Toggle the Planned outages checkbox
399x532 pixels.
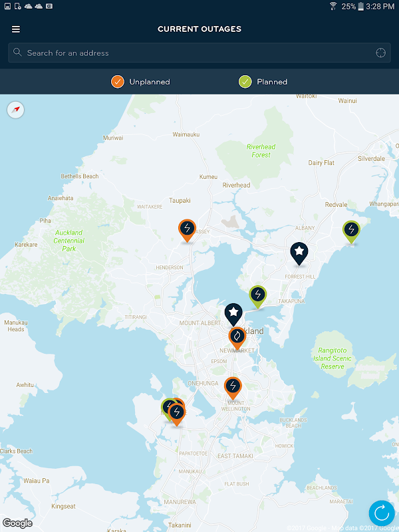pos(245,82)
